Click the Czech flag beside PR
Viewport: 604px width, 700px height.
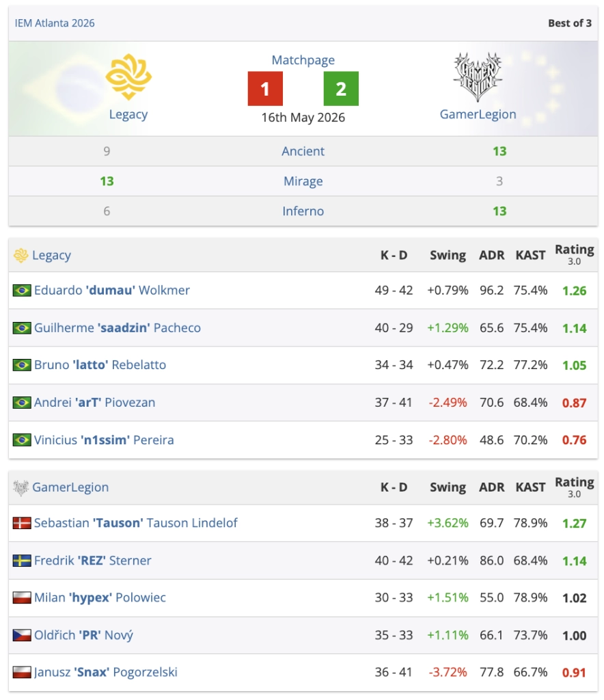pyautogui.click(x=22, y=635)
